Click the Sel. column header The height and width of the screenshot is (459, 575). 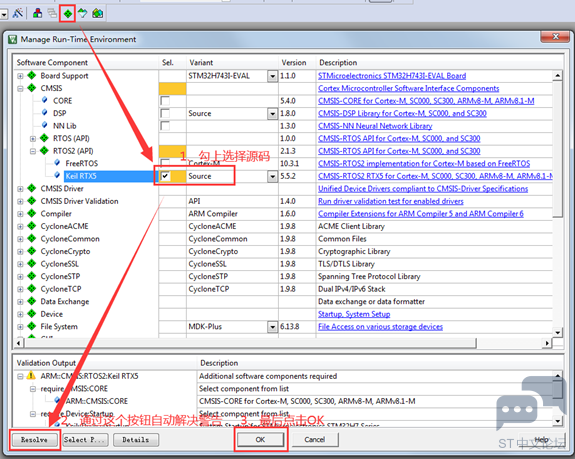172,62
